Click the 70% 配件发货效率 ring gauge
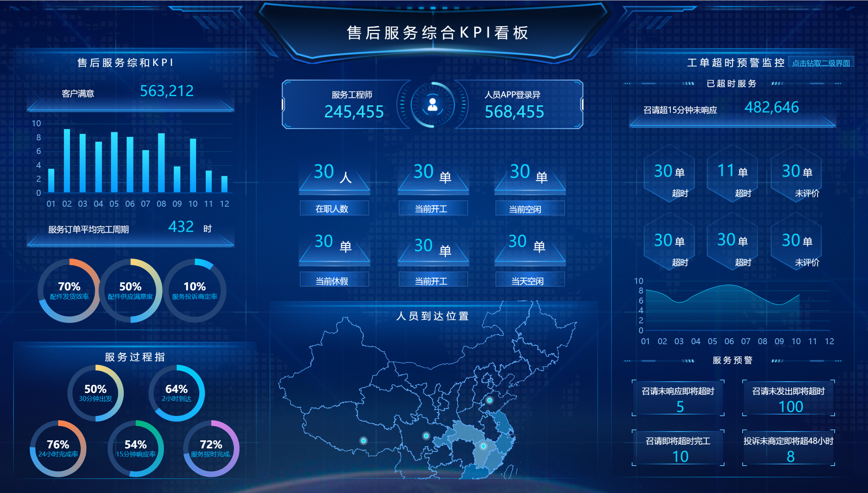 69,290
